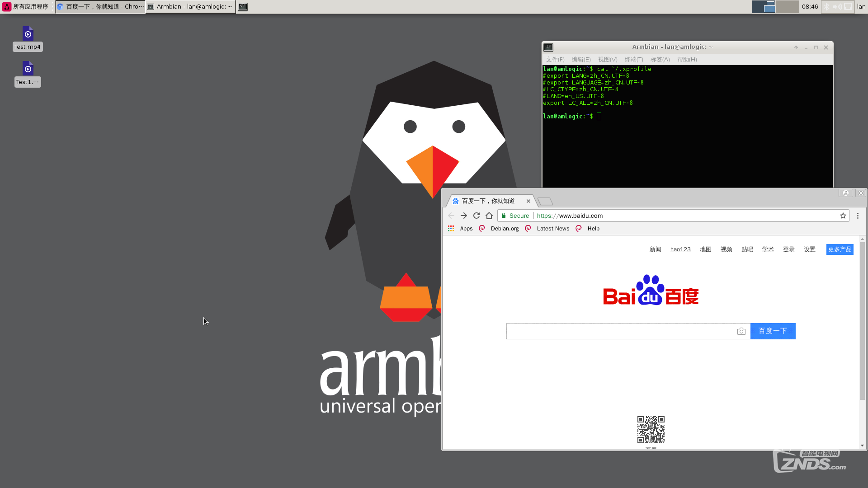
Task: Switch to Chromium via its taskbar button
Action: (100, 7)
